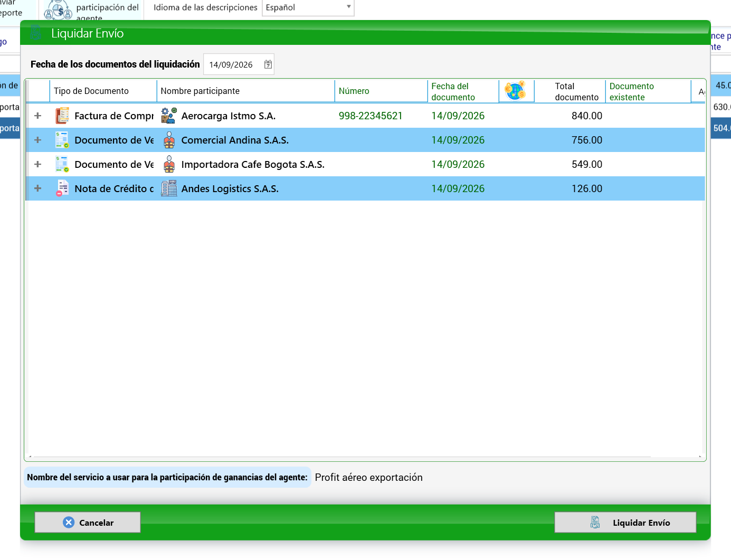This screenshot has height=560, width=731.
Task: Click the Importadora Cafe Bogota participant icon
Action: [169, 164]
